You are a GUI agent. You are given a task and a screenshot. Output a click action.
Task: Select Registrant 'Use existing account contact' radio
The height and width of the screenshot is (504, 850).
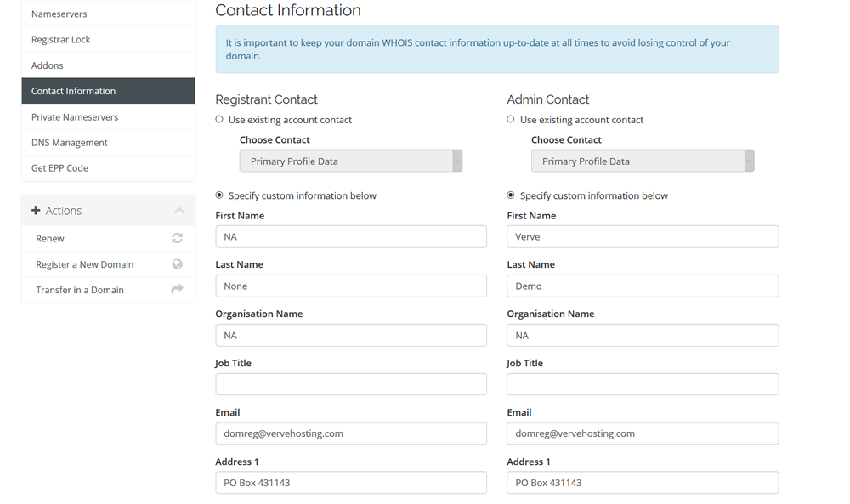coord(219,119)
